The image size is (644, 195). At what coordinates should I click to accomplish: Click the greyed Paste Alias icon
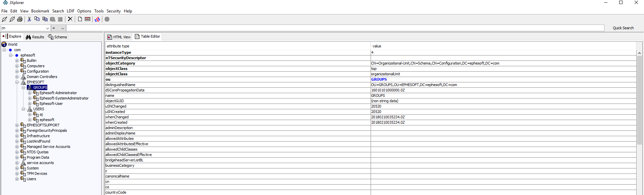[60, 19]
